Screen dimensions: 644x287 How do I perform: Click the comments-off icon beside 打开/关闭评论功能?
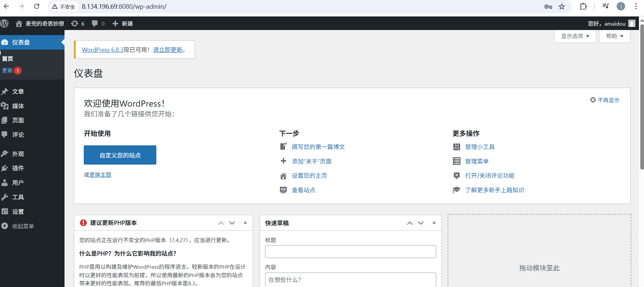pyautogui.click(x=457, y=176)
